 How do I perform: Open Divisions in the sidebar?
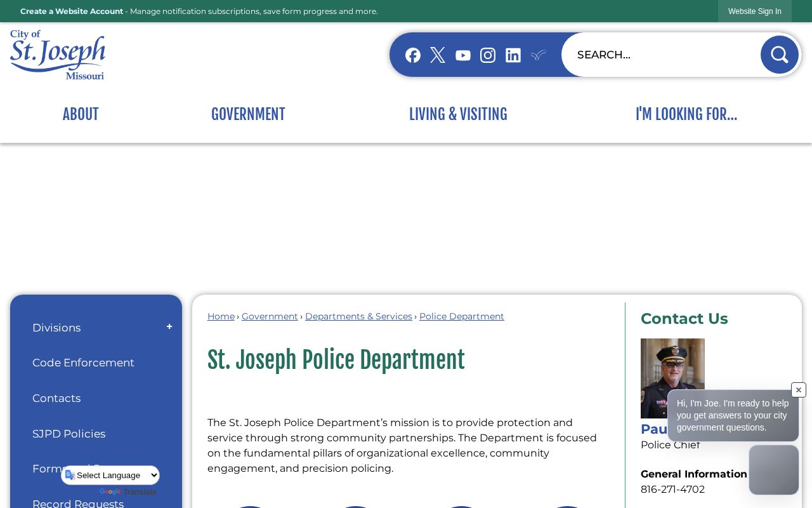point(56,328)
